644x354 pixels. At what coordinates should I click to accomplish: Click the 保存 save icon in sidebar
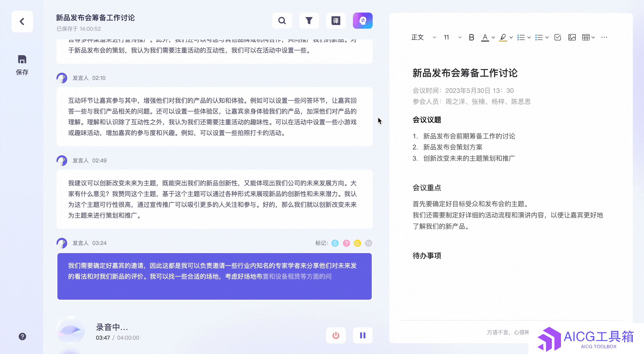(22, 59)
